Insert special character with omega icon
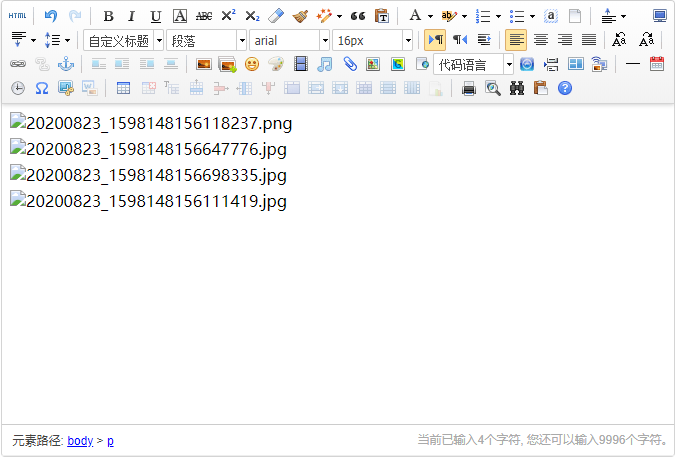The height and width of the screenshot is (459, 675). pyautogui.click(x=42, y=88)
